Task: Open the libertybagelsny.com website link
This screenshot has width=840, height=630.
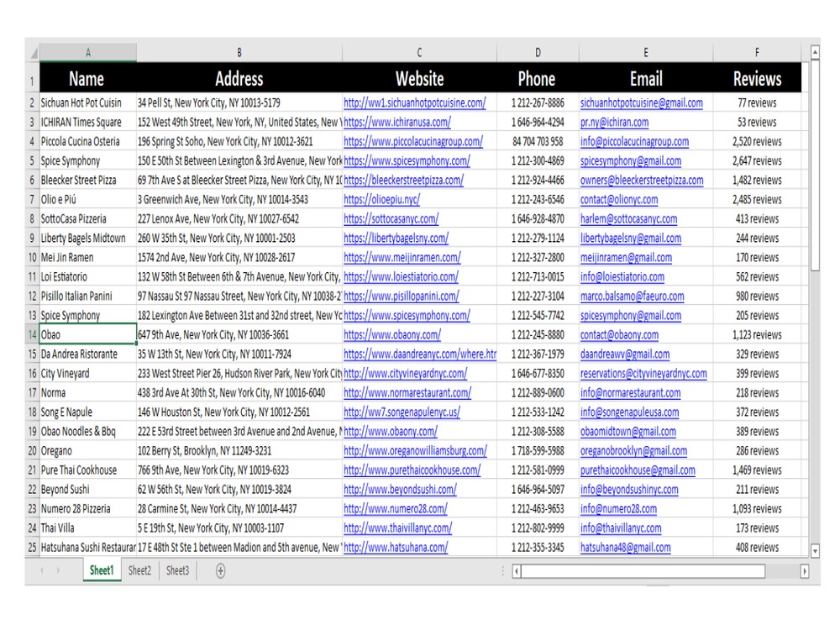Action: coord(396,238)
